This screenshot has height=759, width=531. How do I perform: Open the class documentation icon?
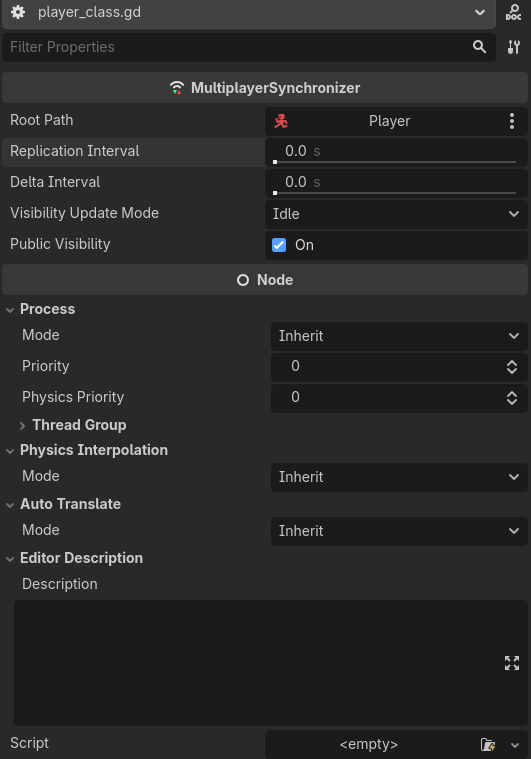pos(513,12)
